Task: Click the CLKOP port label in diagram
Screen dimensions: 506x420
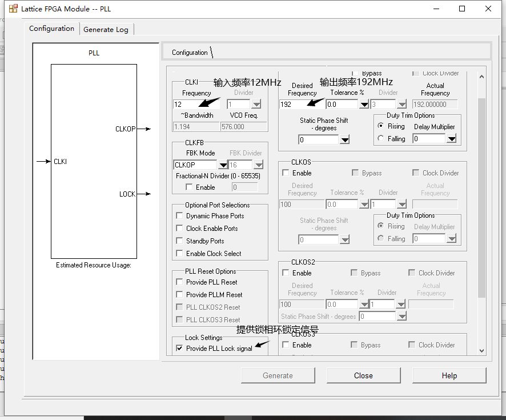Action: point(125,129)
